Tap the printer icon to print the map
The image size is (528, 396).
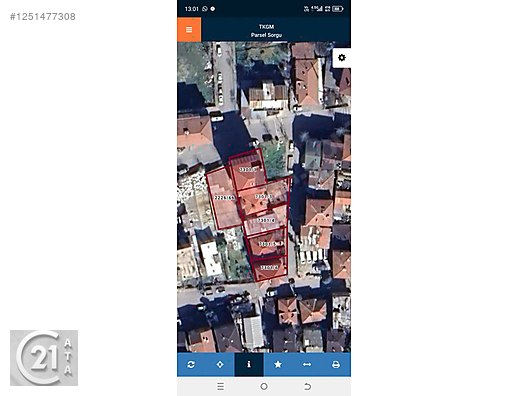(x=336, y=364)
